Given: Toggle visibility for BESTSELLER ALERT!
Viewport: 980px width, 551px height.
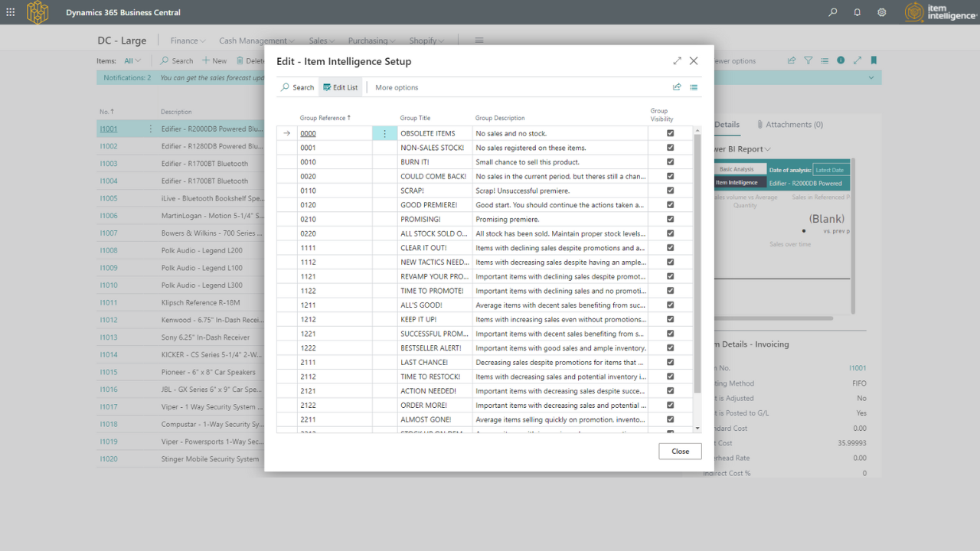Looking at the screenshot, I should tap(671, 348).
